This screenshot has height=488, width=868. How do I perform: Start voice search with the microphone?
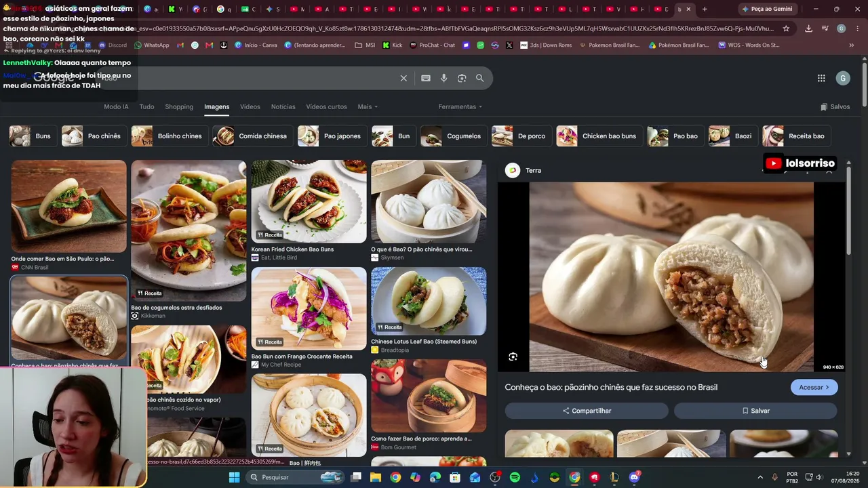[x=443, y=78]
